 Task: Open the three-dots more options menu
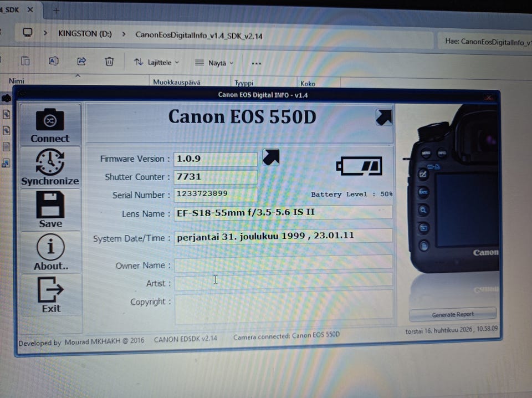coord(256,63)
